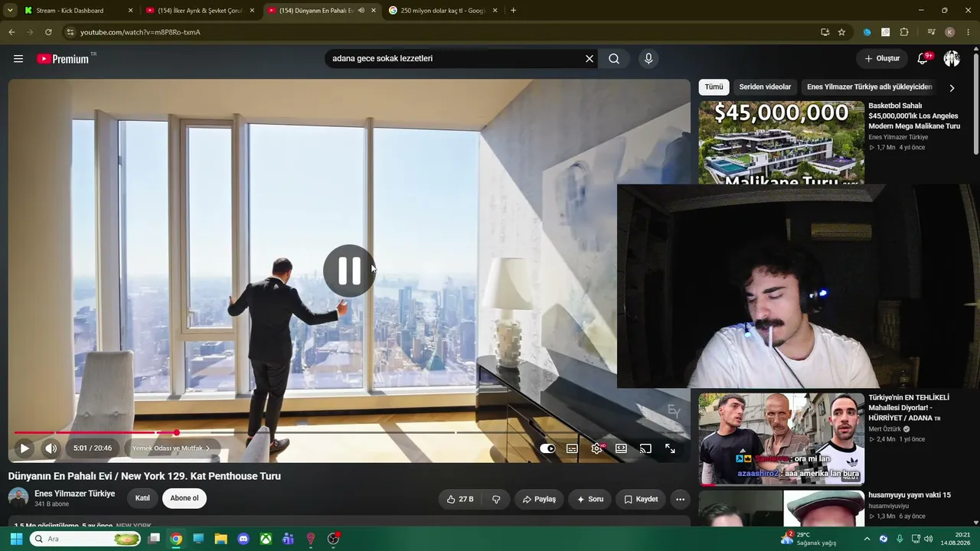Open Discord from the taskbar

[x=243, y=539]
